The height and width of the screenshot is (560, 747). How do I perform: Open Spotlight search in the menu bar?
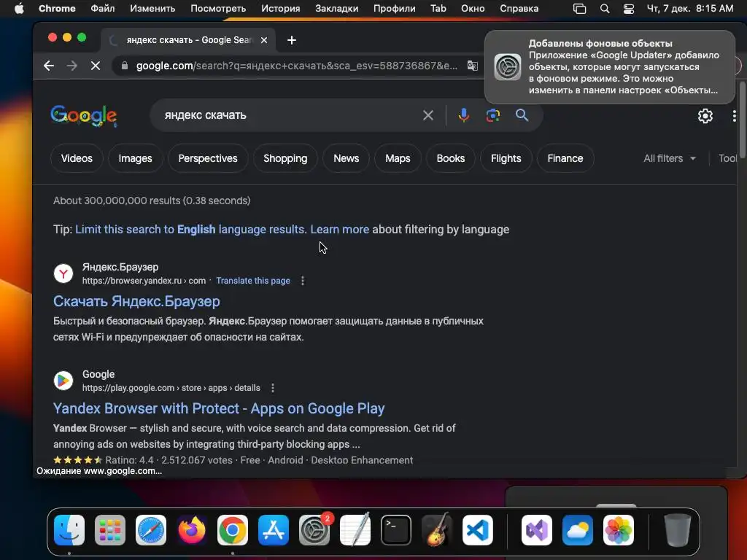click(x=605, y=9)
